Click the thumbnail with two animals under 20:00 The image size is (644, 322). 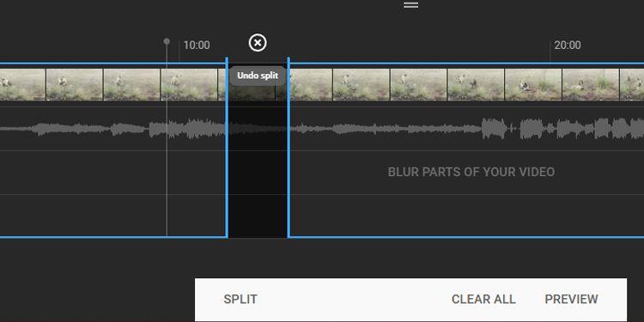(x=533, y=85)
